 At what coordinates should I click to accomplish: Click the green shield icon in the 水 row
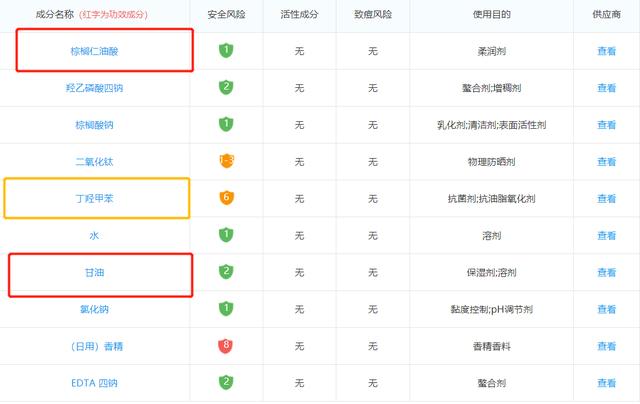(x=226, y=235)
